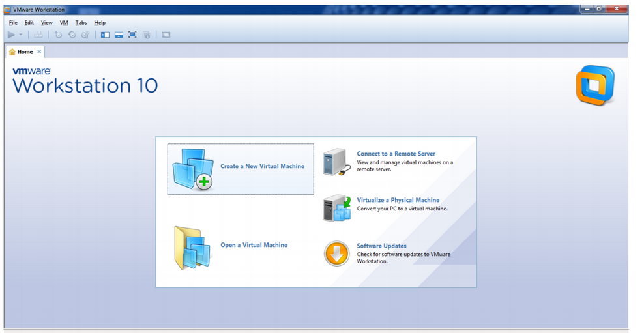Open the Tabs menu
This screenshot has height=333, width=644.
point(81,23)
